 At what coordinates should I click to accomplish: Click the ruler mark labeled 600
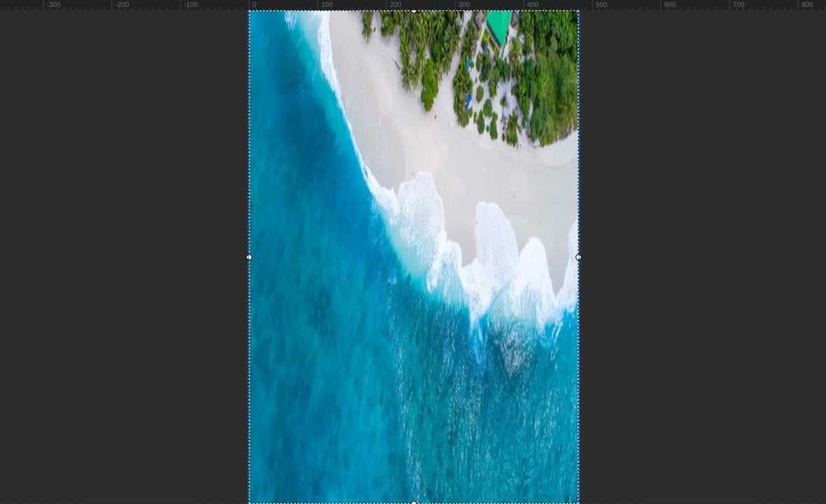pos(669,5)
